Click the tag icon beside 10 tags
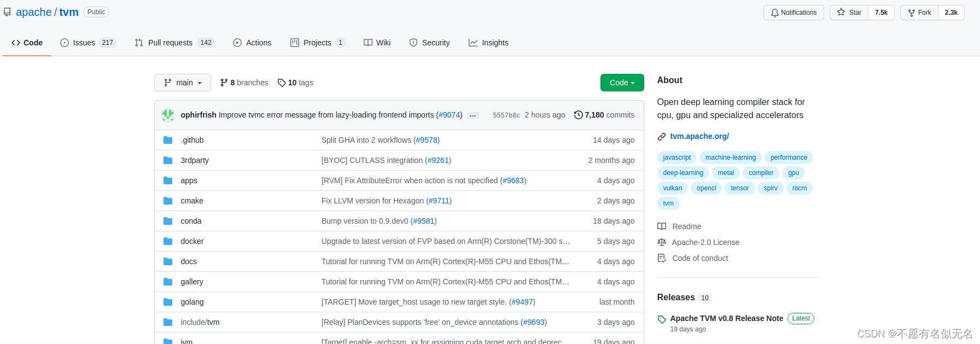 coord(282,83)
